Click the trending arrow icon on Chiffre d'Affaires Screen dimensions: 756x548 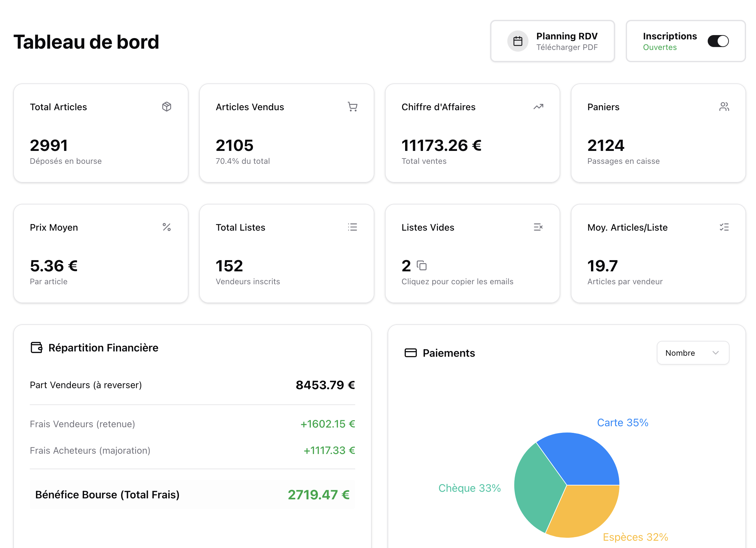pos(538,107)
